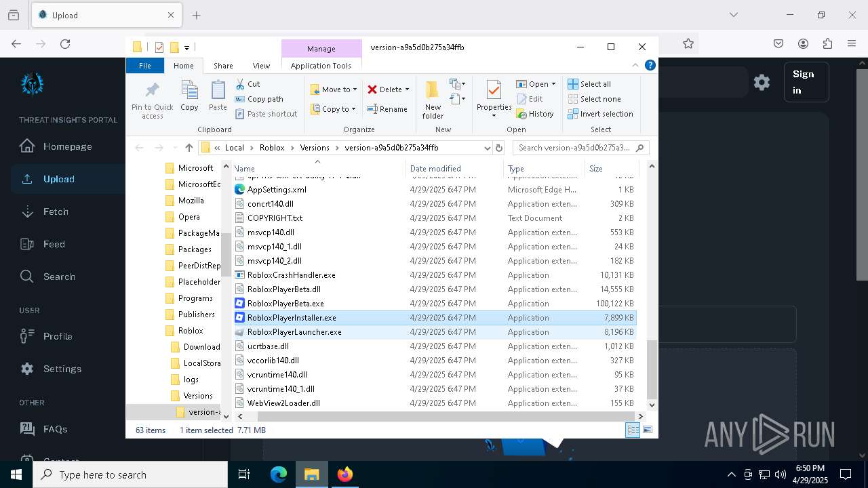
Task: Open Microsoft Edge from the taskbar
Action: 279,474
